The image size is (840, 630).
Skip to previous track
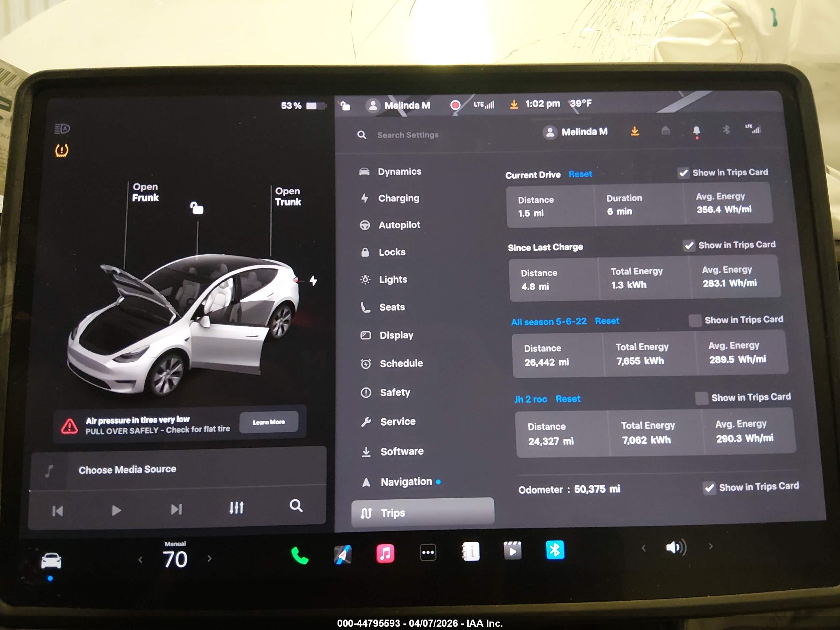point(58,511)
